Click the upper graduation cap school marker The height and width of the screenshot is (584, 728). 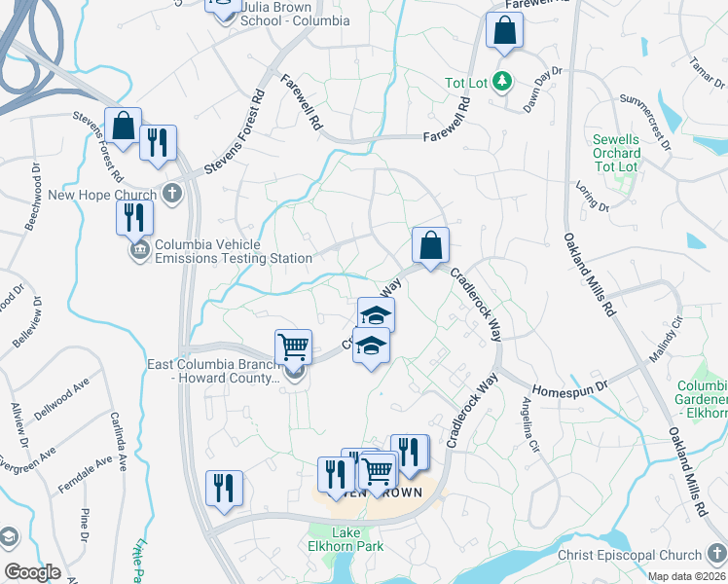(x=376, y=313)
